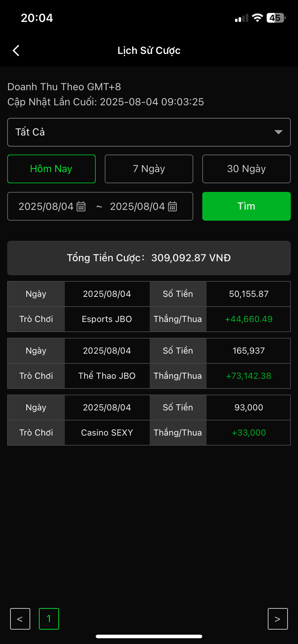
Task: Click the end date 2025/08/04 field
Action: point(137,207)
